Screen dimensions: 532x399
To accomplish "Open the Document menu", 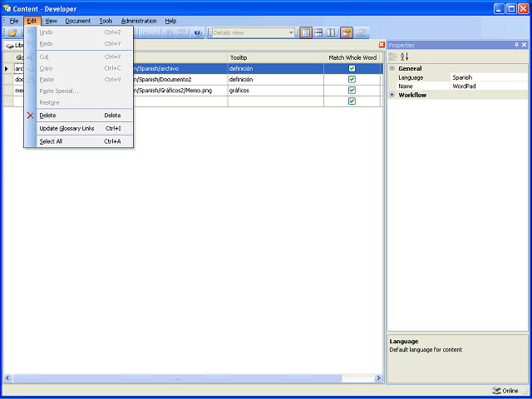I will (x=78, y=21).
